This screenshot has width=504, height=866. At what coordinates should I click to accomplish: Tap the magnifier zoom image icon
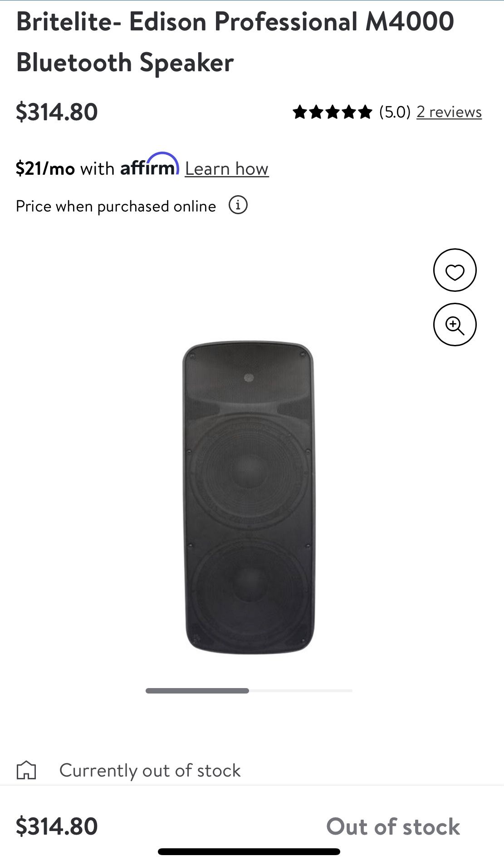[x=455, y=325]
